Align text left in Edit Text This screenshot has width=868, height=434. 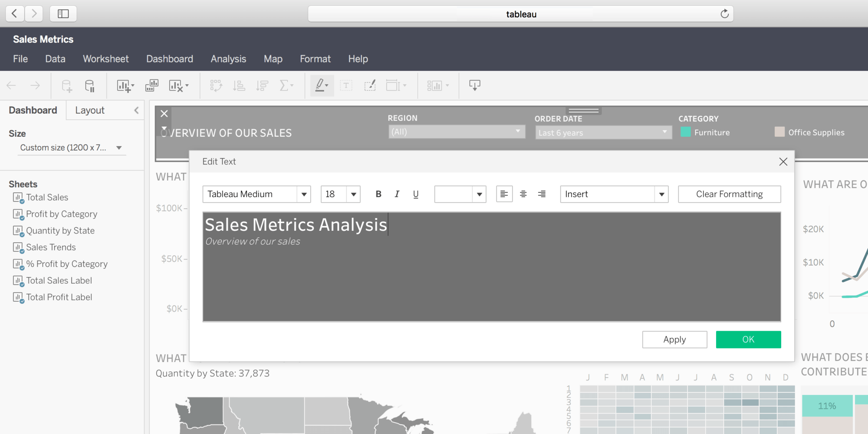(504, 194)
